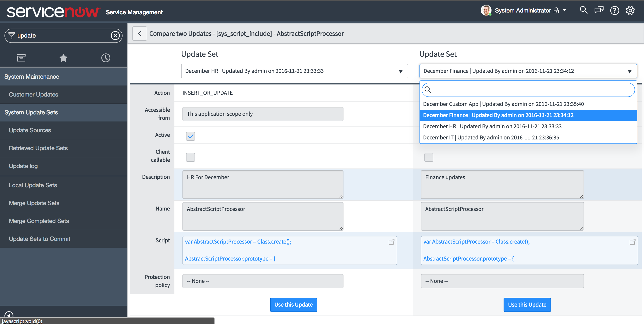Viewport: 644px width, 324px height.
Task: Click right Use this Update button
Action: (x=527, y=305)
